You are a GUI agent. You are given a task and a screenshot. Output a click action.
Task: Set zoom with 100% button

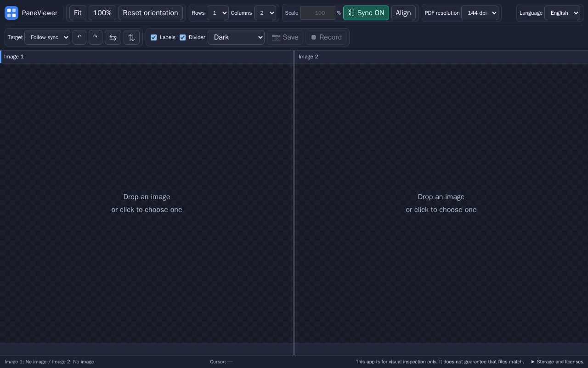coord(102,13)
